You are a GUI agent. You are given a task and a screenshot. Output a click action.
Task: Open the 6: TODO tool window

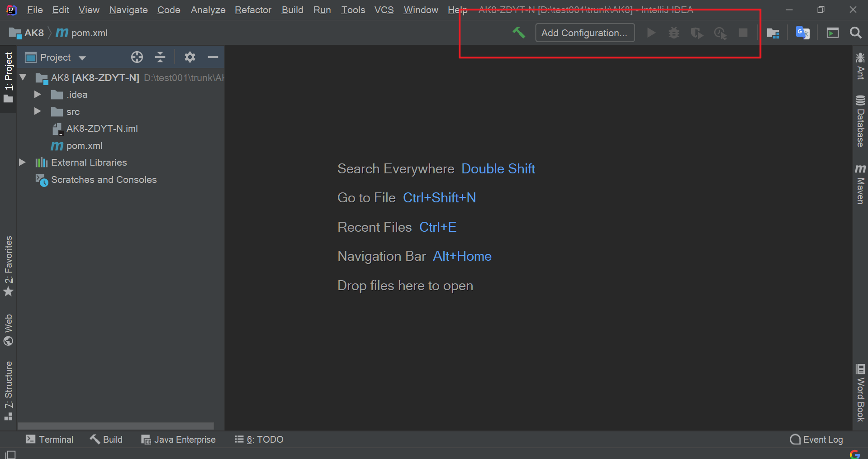pos(259,440)
